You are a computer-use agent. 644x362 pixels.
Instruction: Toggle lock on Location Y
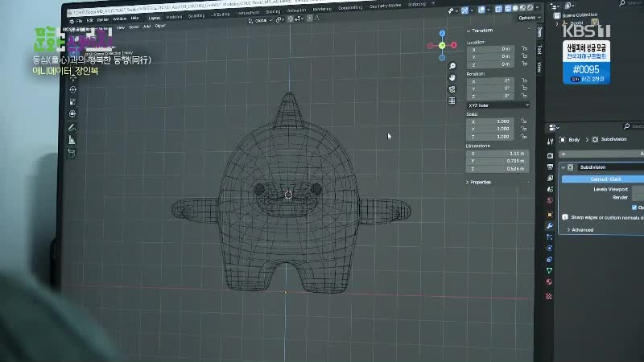click(525, 56)
